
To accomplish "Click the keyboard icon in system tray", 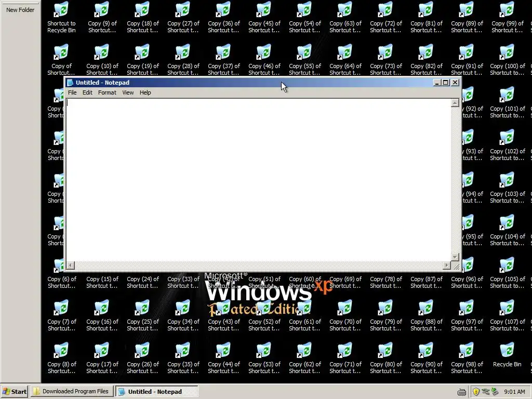I will pyautogui.click(x=462, y=392).
